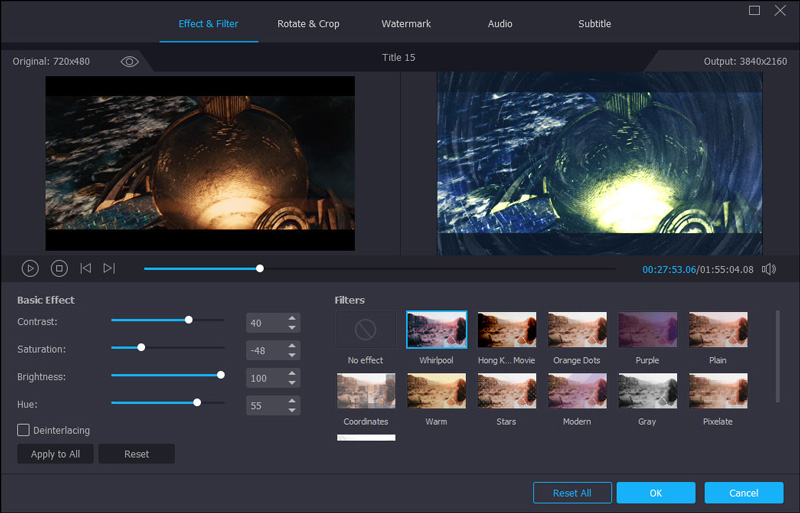Click the Brightness slider handle
This screenshot has width=800, height=513.
[x=221, y=376]
